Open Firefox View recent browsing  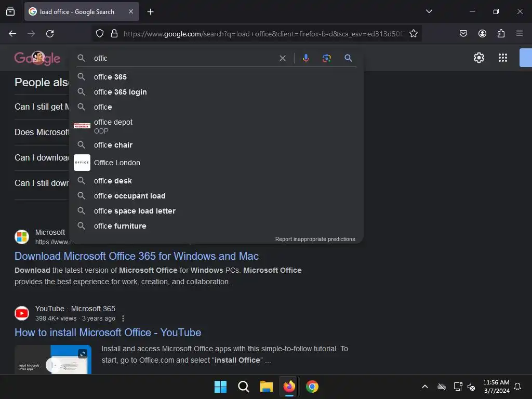(x=10, y=12)
